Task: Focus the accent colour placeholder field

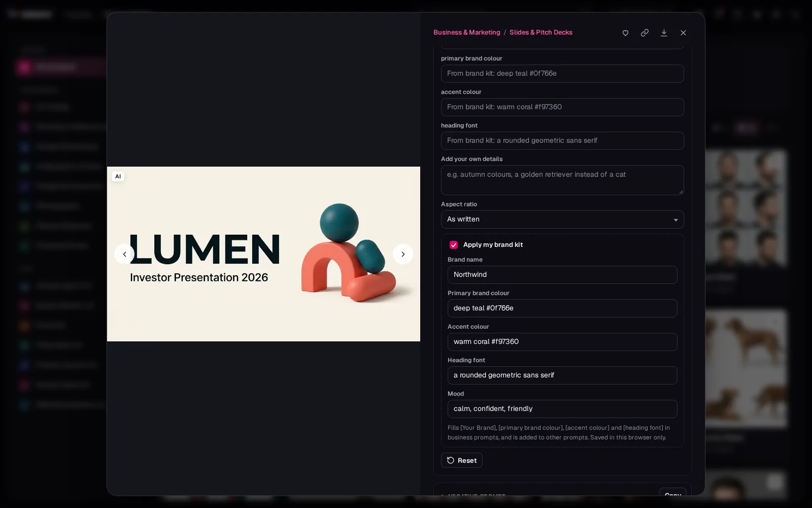Action: click(x=562, y=107)
